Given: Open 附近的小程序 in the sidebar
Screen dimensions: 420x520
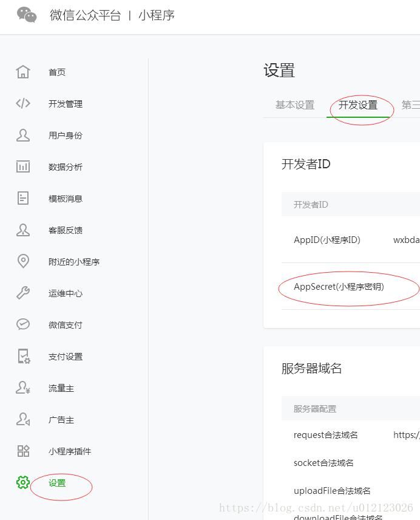Looking at the screenshot, I should (x=74, y=262).
